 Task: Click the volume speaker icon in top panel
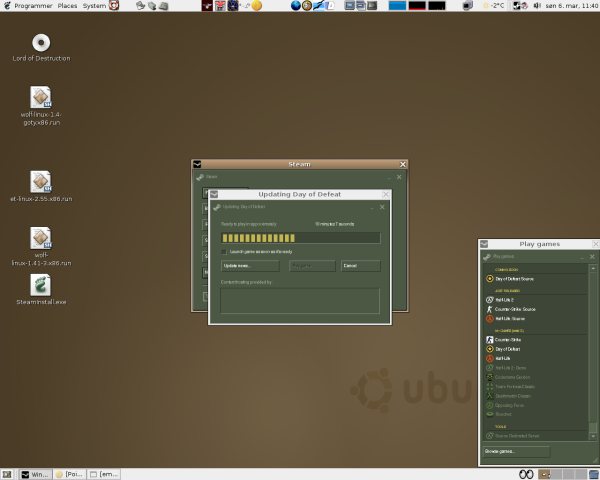coord(537,5)
